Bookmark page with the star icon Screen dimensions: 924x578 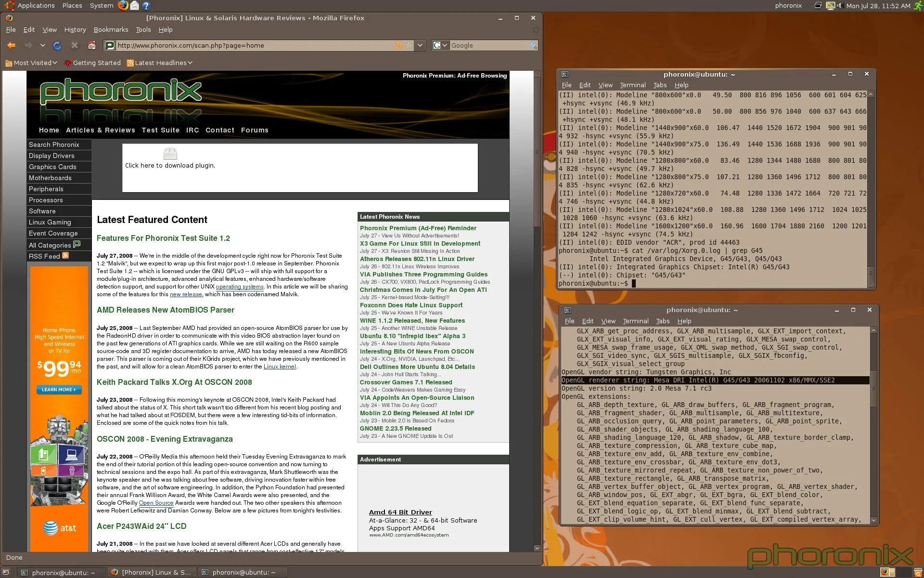[409, 45]
